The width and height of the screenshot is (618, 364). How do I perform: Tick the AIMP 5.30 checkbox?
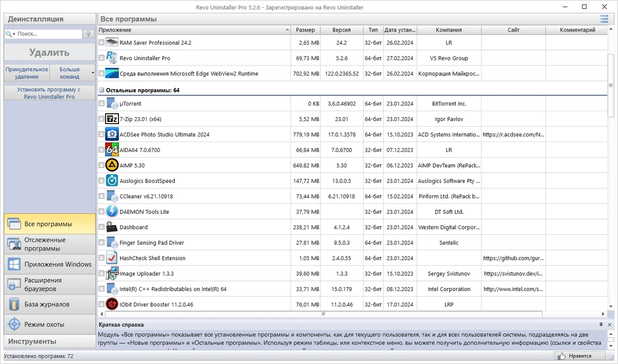(x=101, y=165)
